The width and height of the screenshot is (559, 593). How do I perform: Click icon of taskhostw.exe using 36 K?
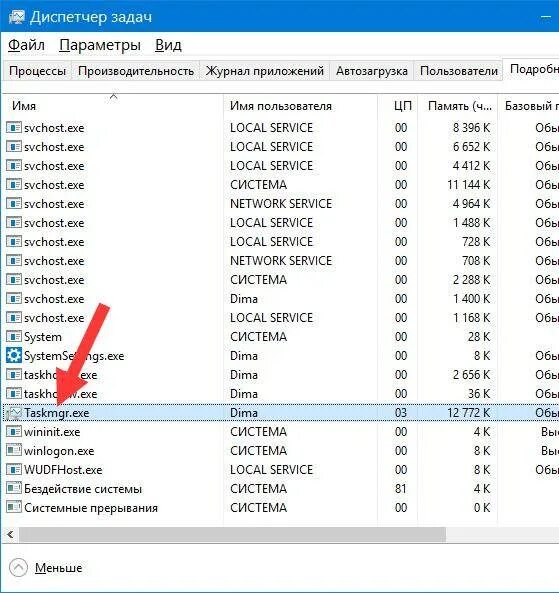point(14,394)
